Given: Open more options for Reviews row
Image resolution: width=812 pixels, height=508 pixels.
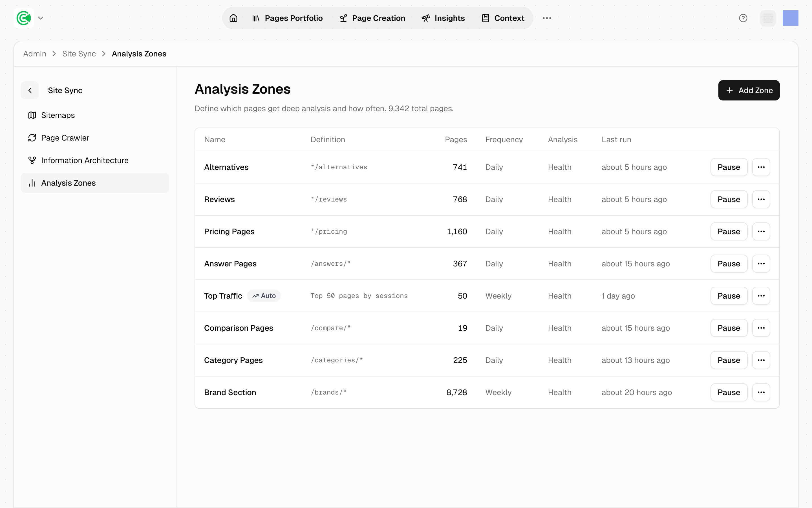Looking at the screenshot, I should pos(761,199).
